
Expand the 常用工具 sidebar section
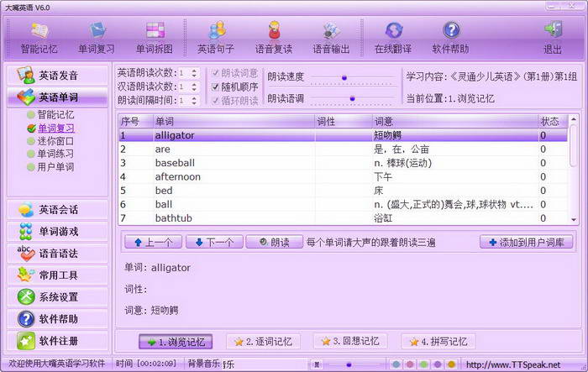pyautogui.click(x=59, y=275)
